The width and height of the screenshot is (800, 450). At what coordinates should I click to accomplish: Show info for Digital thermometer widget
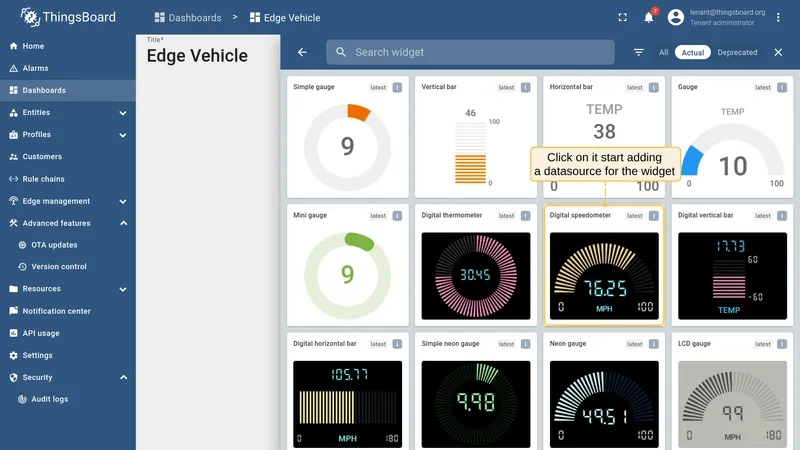526,216
